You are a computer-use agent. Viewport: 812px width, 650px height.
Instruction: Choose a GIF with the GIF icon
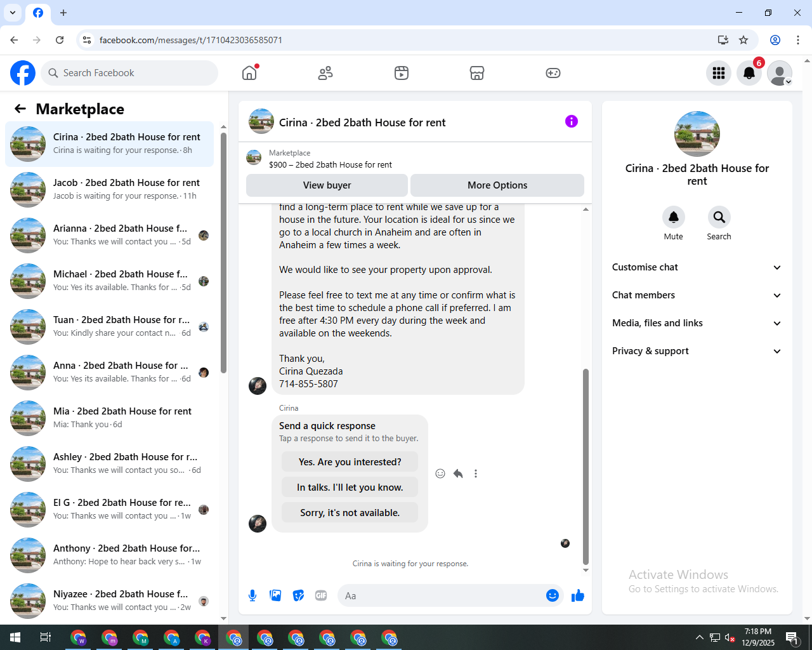321,595
